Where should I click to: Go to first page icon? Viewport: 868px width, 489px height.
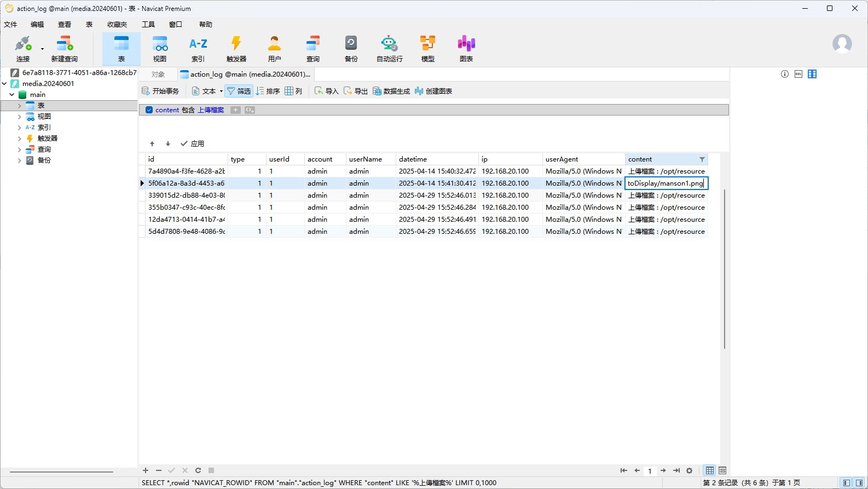pyautogui.click(x=623, y=470)
